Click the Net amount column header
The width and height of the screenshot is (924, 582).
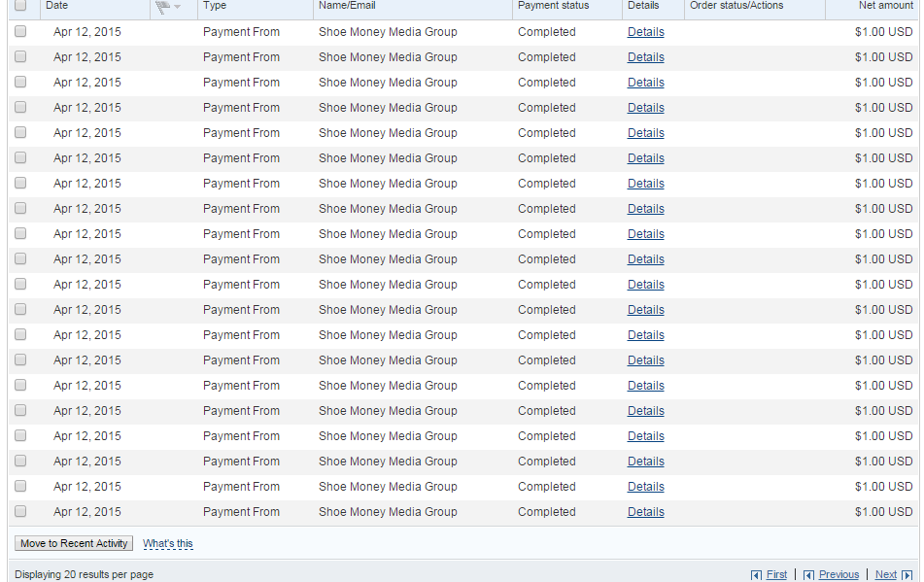[x=886, y=5]
